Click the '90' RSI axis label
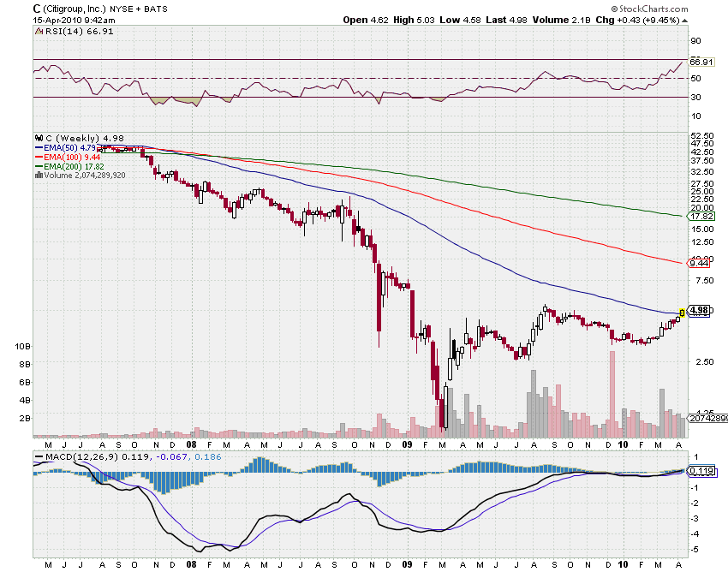728x572 pixels. point(695,41)
